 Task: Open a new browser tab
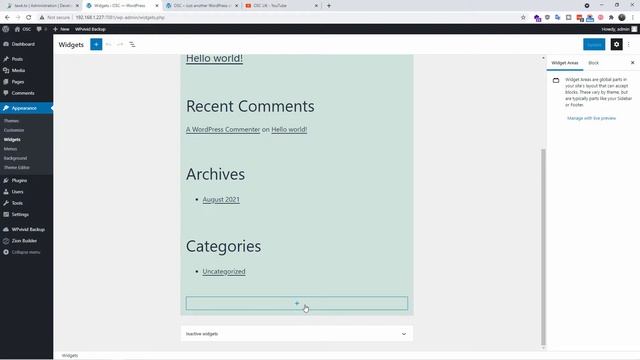point(329,6)
